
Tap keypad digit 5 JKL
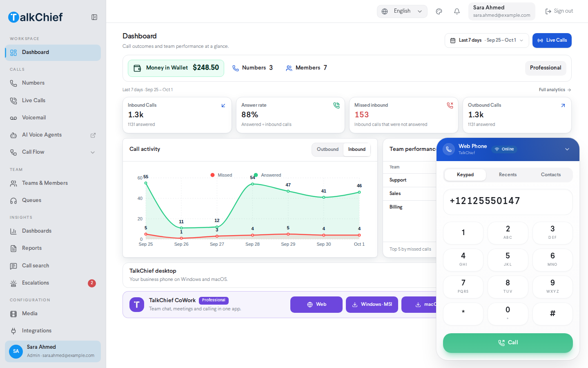point(508,260)
